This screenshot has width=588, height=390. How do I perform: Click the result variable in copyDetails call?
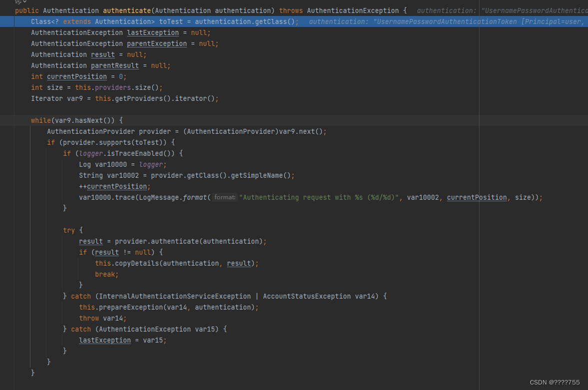[238, 263]
